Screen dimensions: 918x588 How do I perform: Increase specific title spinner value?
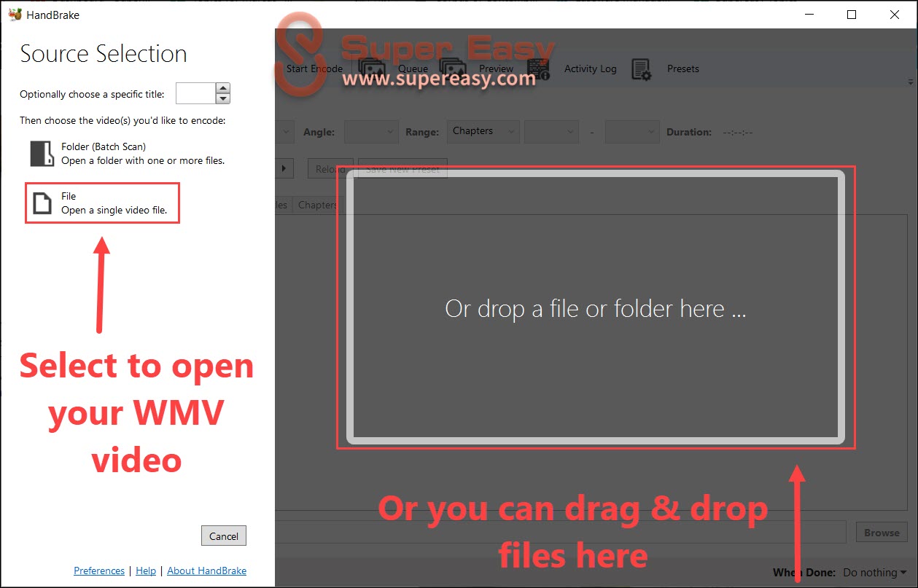coord(223,88)
